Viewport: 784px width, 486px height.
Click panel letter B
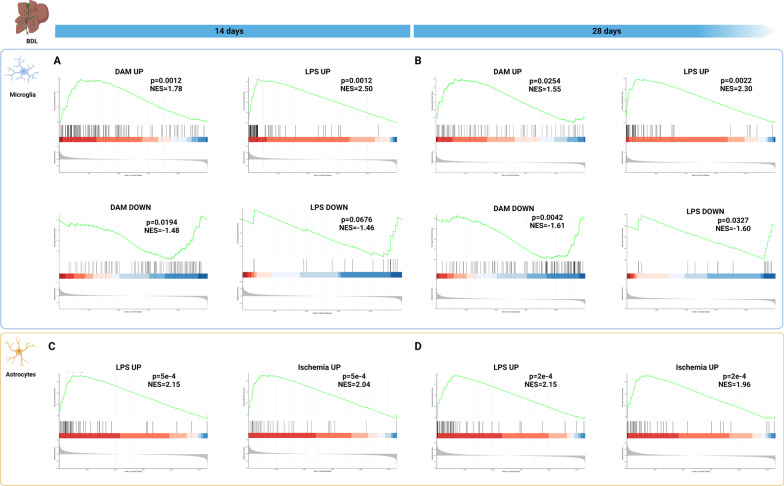(x=418, y=60)
